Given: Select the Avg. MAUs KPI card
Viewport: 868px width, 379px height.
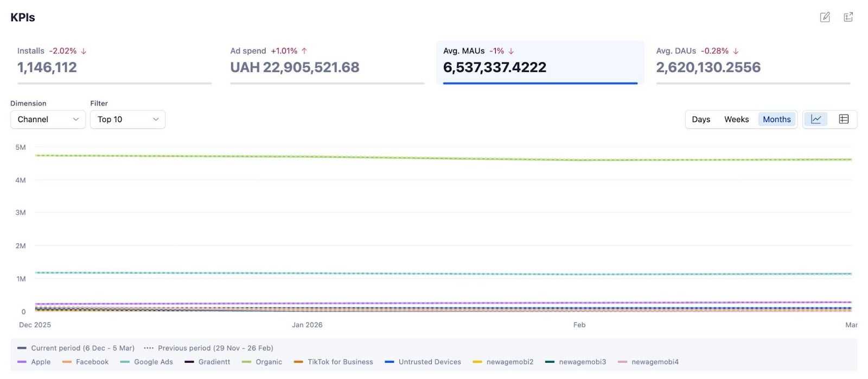Looking at the screenshot, I should point(540,63).
